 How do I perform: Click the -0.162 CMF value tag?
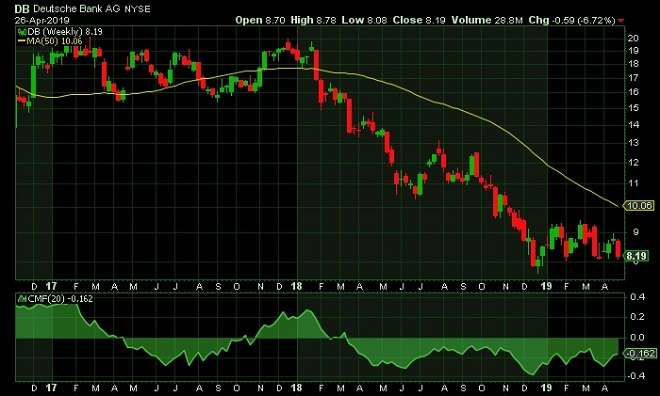[641, 353]
